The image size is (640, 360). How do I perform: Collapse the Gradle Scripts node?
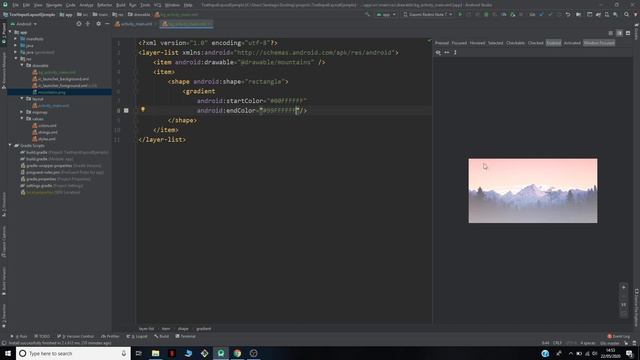pyautogui.click(x=10, y=145)
